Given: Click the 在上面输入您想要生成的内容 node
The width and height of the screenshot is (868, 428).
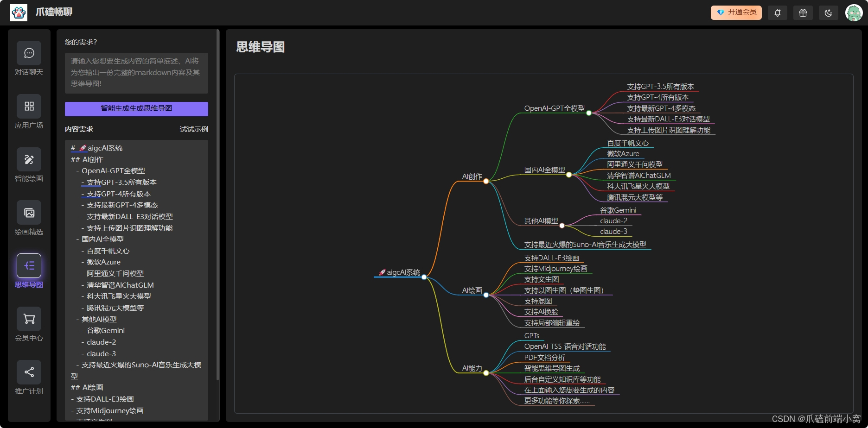Looking at the screenshot, I should pyautogui.click(x=569, y=390).
